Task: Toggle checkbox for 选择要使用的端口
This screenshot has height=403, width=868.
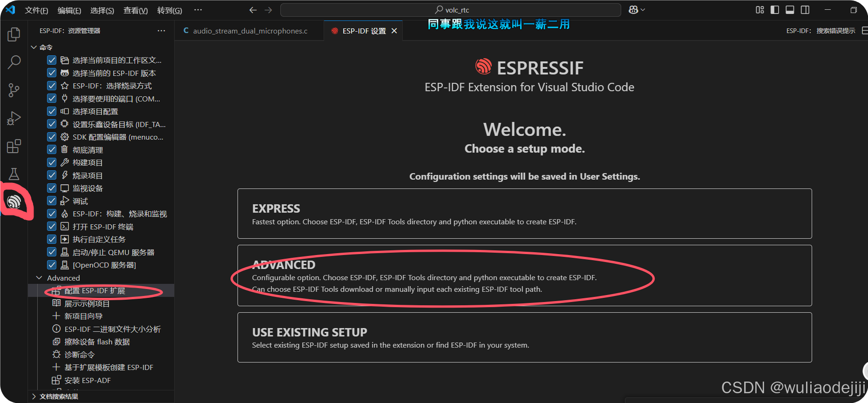Action: [x=52, y=99]
